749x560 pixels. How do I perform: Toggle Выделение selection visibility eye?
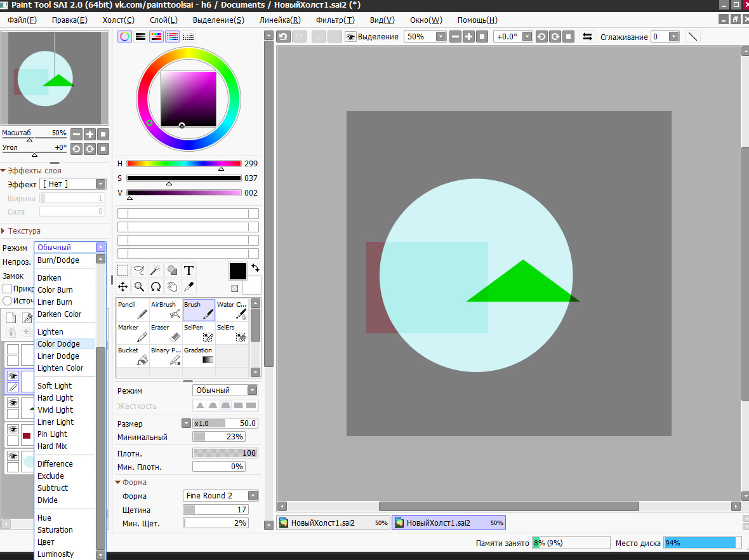click(350, 37)
